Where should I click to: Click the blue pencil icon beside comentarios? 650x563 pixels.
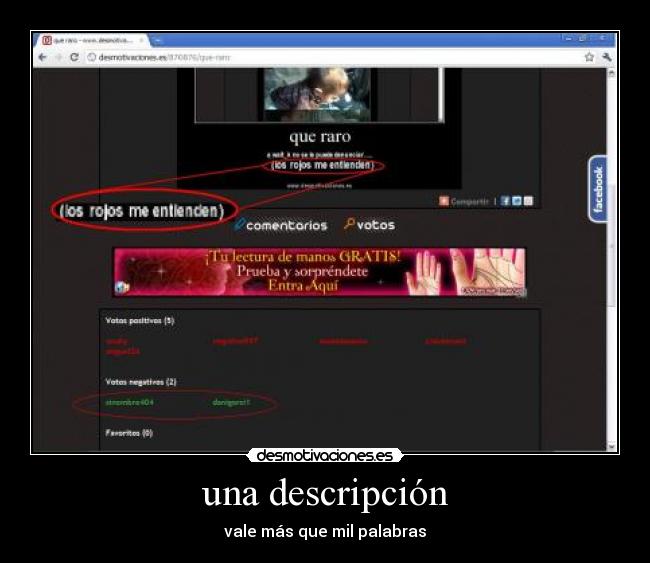point(239,224)
